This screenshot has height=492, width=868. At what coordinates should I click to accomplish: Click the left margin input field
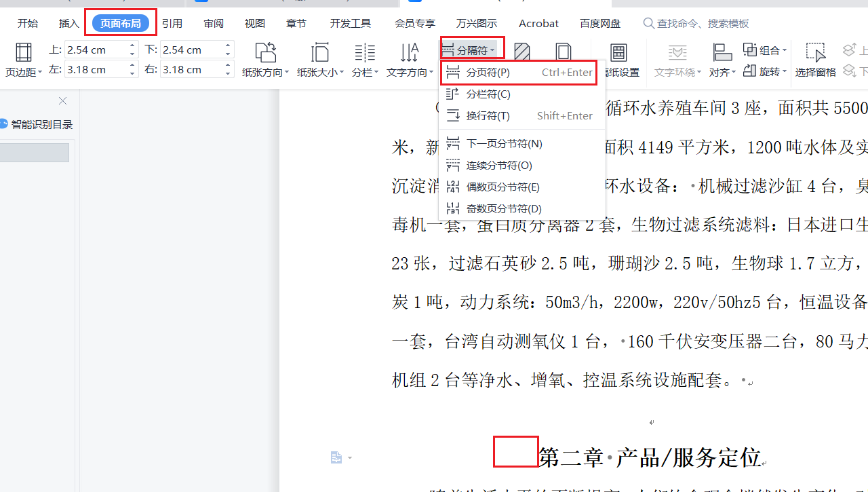pos(95,69)
